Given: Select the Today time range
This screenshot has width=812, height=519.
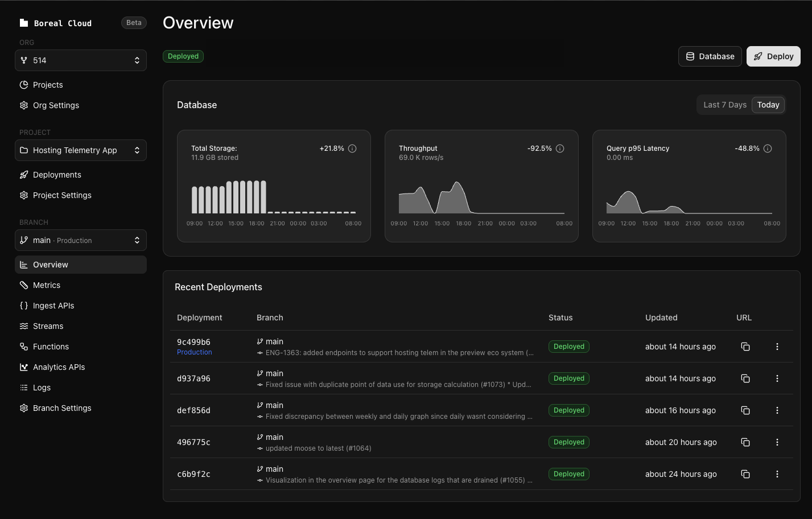Looking at the screenshot, I should click(768, 105).
